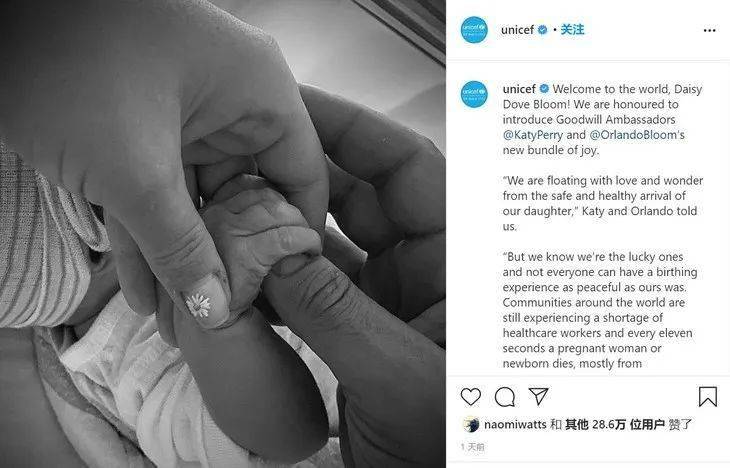Share the post via paper plane icon
The height and width of the screenshot is (468, 730).
539,396
